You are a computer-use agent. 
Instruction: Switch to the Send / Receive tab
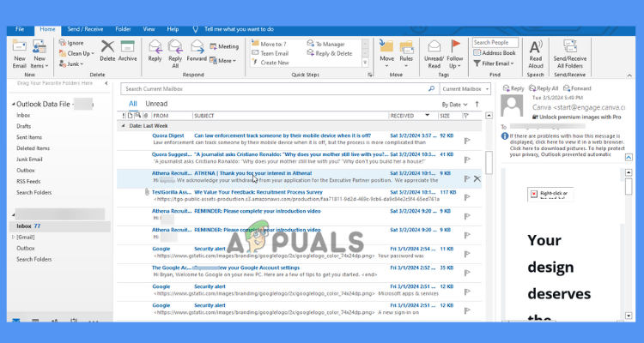[85, 29]
